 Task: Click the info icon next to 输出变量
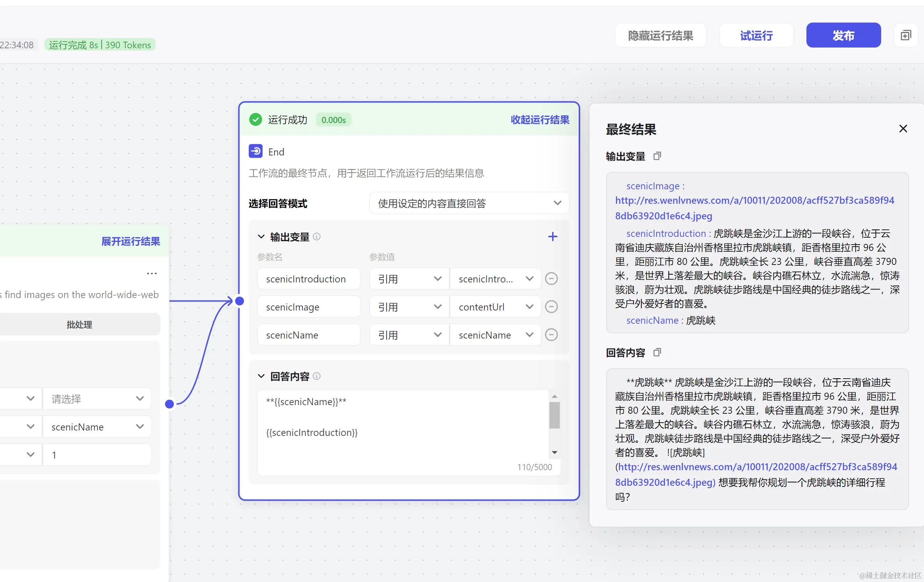coord(317,236)
